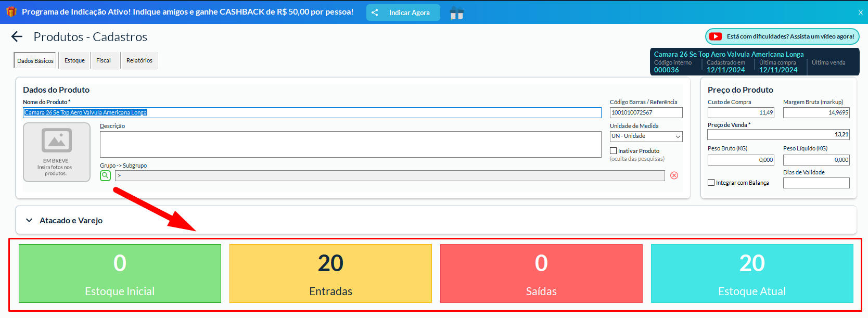Close the referral banner with the X
The image size is (868, 318).
tap(860, 12)
